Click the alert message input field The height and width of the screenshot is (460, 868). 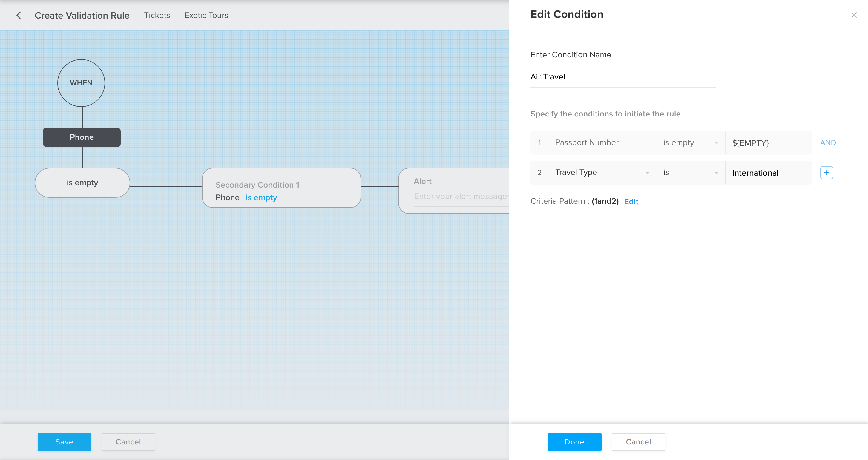461,196
